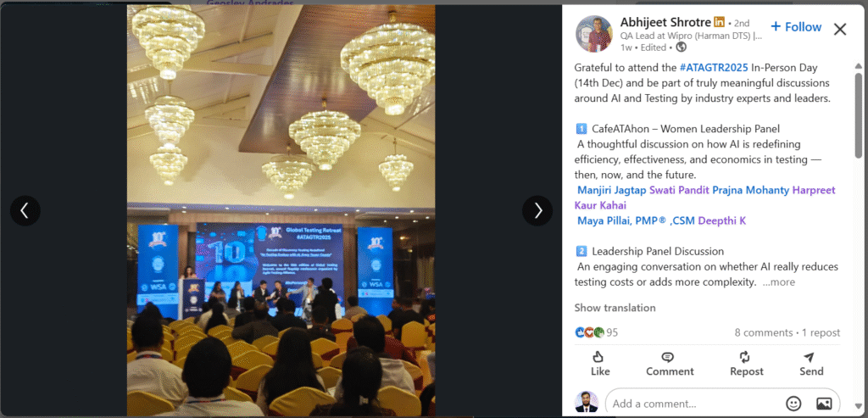Repost this post
The image size is (868, 418).
[x=746, y=364]
